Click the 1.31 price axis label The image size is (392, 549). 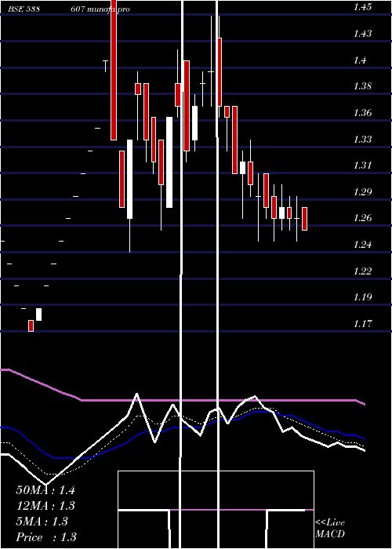click(x=362, y=165)
